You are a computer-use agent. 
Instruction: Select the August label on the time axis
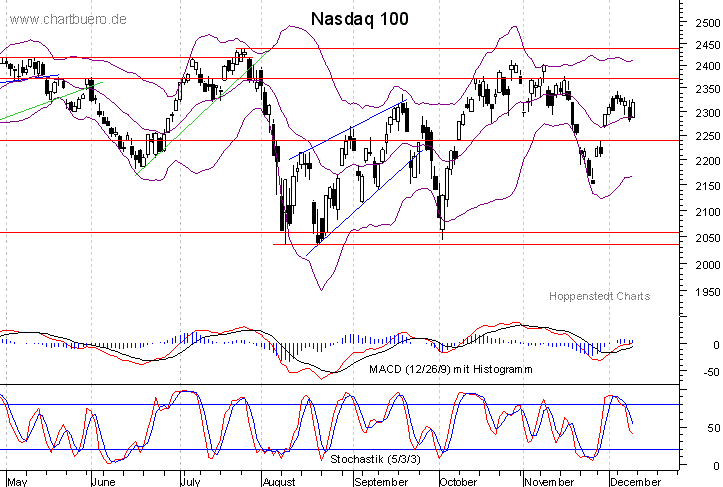[x=279, y=482]
